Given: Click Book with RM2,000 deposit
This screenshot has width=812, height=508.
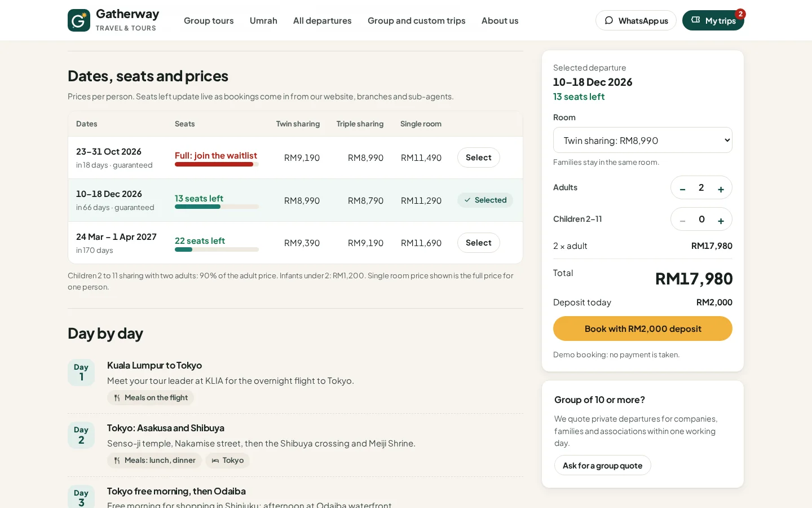Looking at the screenshot, I should coord(643,329).
